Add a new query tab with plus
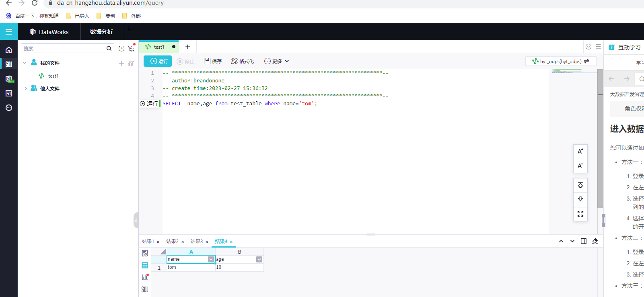This screenshot has width=644, height=297. pos(187,47)
